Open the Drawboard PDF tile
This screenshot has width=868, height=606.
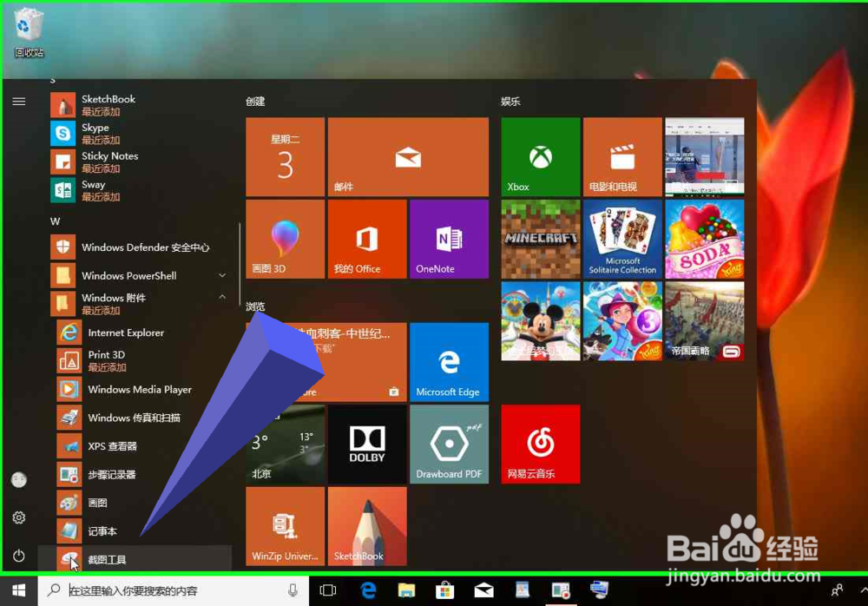pyautogui.click(x=449, y=444)
